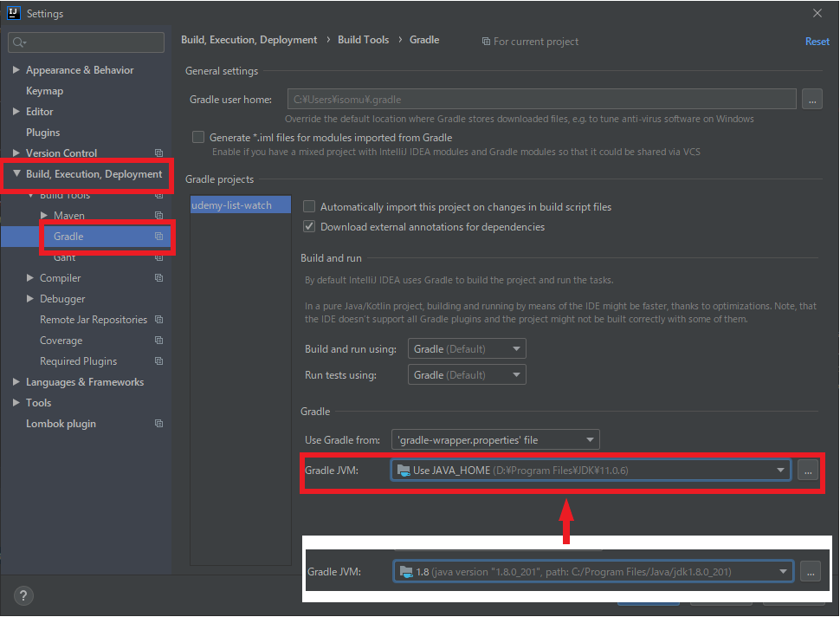Screen dimensions: 840x617
Task: Click project-level icon next to Maven
Action: [159, 216]
